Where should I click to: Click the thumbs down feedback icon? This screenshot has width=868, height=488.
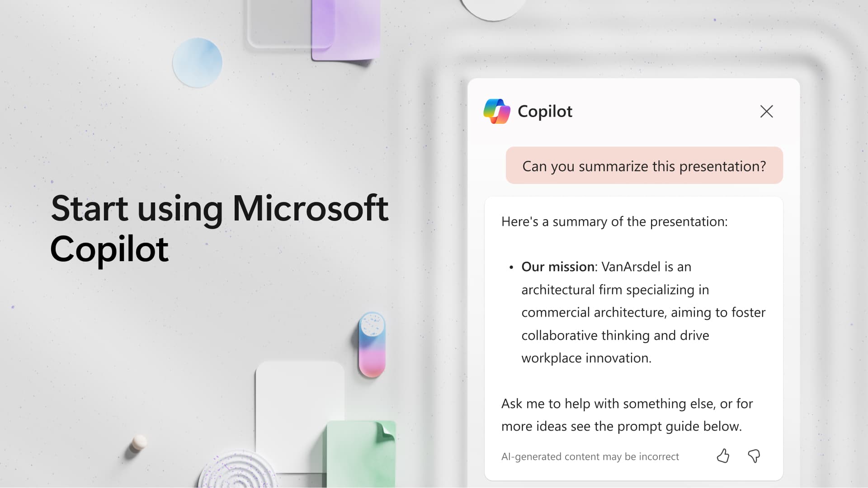pyautogui.click(x=754, y=456)
